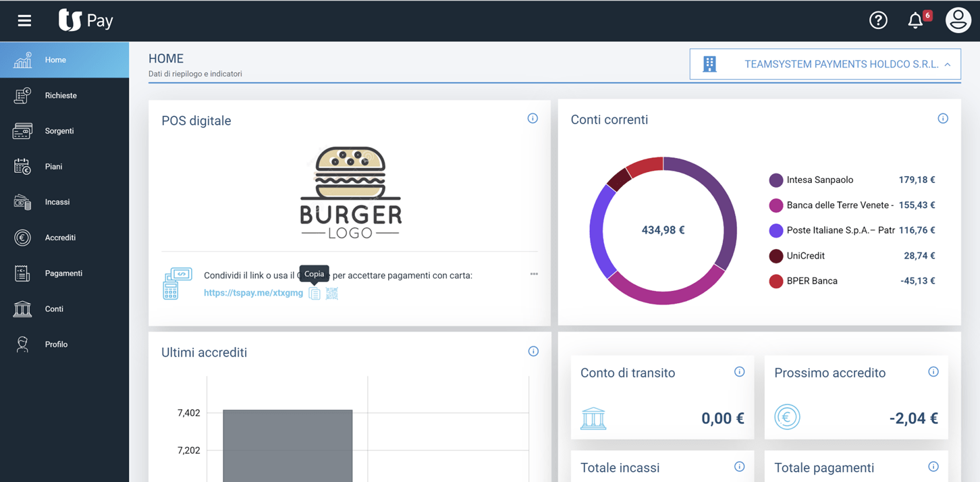980x482 pixels.
Task: Click the Poste Italiane legend color dot
Action: point(776,230)
